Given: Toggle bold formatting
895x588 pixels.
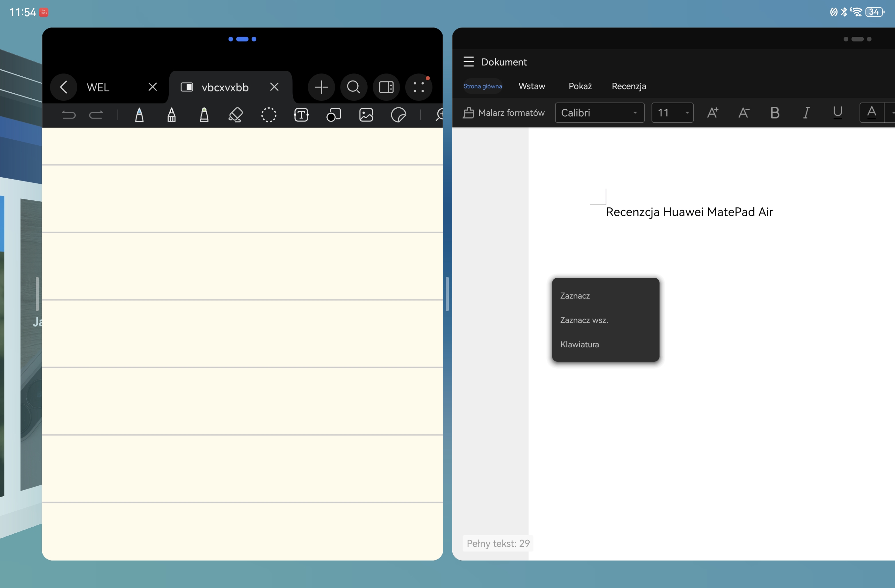Looking at the screenshot, I should click(x=775, y=113).
